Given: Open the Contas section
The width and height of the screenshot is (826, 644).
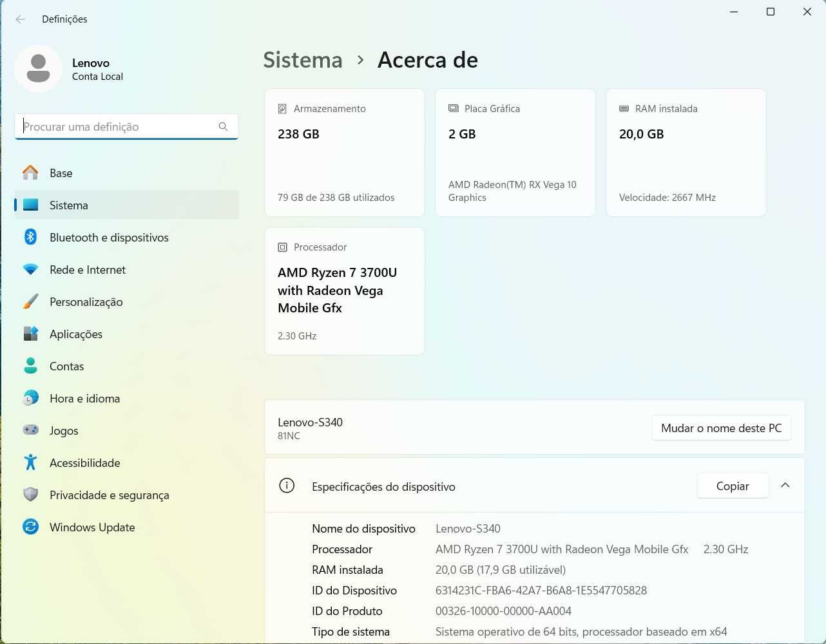Looking at the screenshot, I should [x=126, y=366].
